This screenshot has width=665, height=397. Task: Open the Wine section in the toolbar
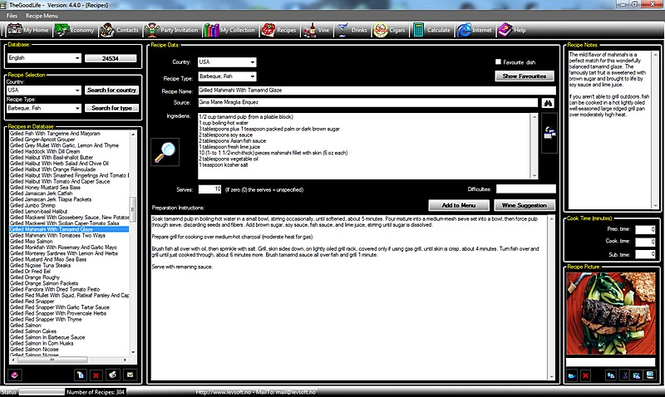(x=316, y=30)
